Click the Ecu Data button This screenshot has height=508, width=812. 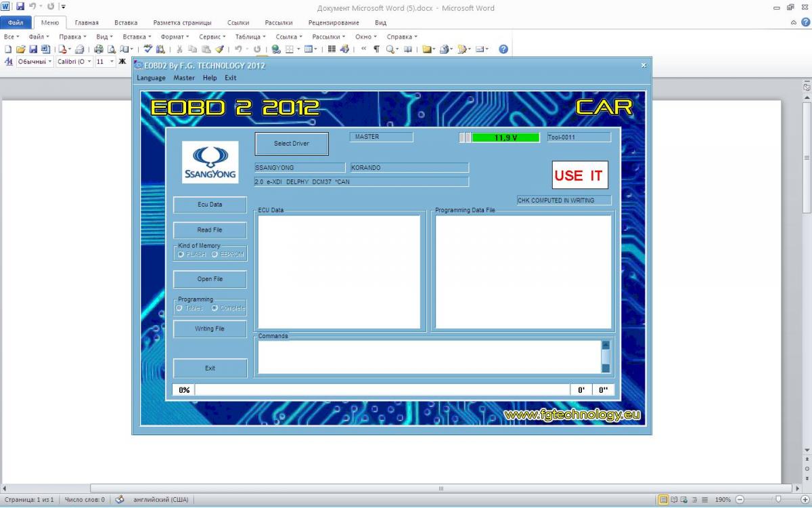[x=210, y=205]
